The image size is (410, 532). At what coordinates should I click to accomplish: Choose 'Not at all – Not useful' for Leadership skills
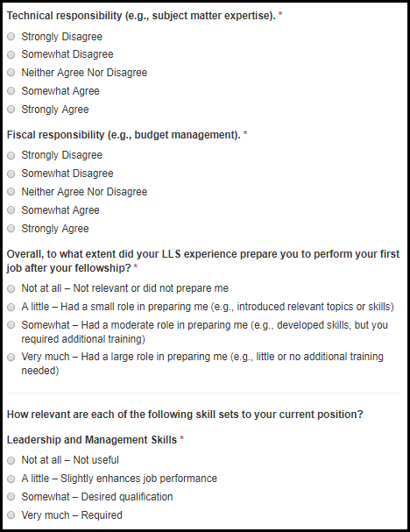tap(11, 460)
